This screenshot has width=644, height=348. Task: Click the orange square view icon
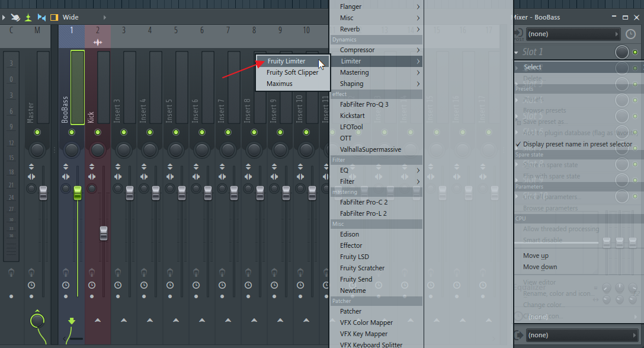(x=55, y=17)
